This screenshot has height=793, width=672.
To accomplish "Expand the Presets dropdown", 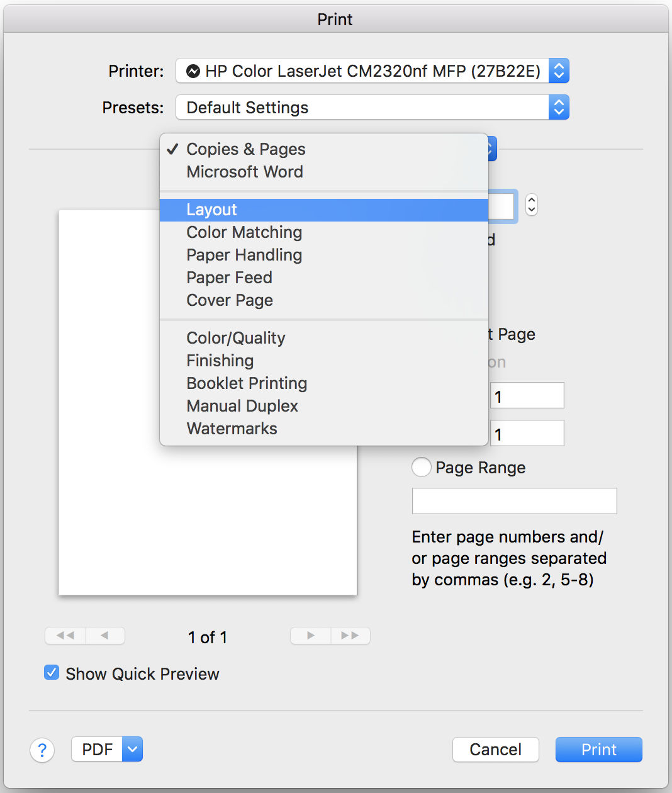I will (559, 107).
